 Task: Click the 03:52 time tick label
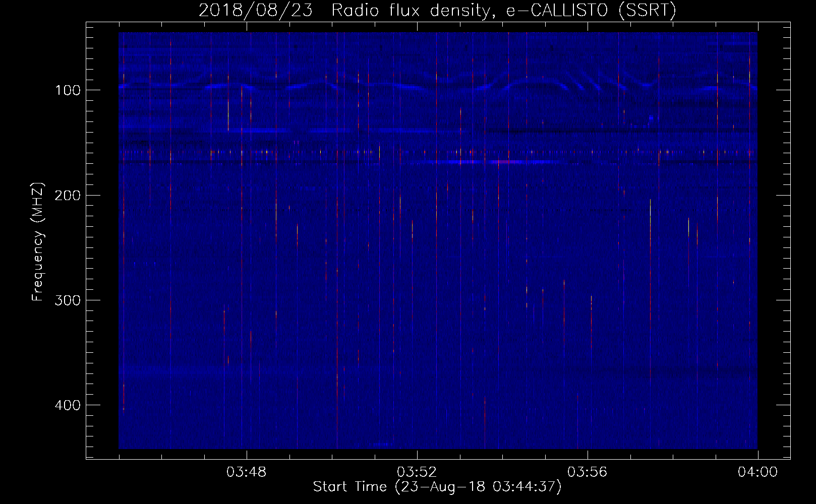point(417,472)
